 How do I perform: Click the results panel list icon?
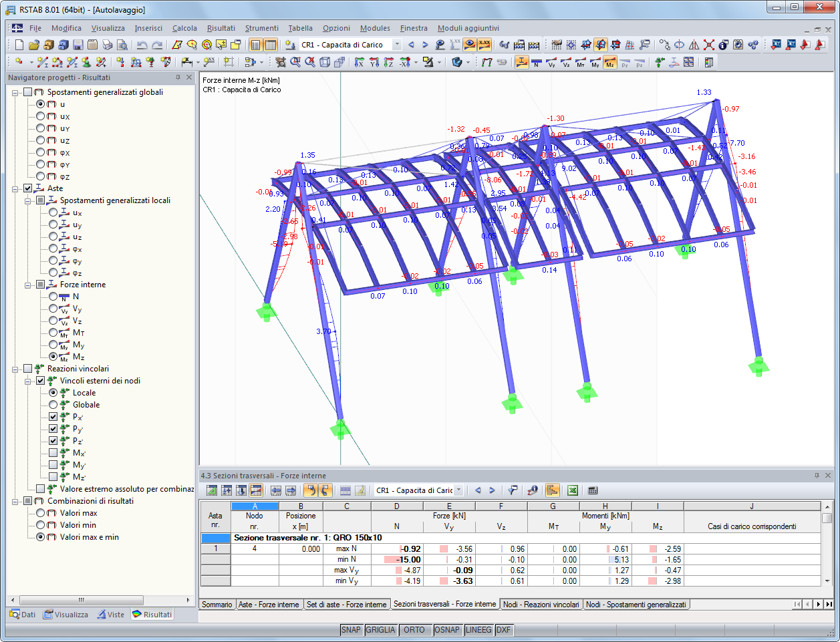tap(709, 62)
